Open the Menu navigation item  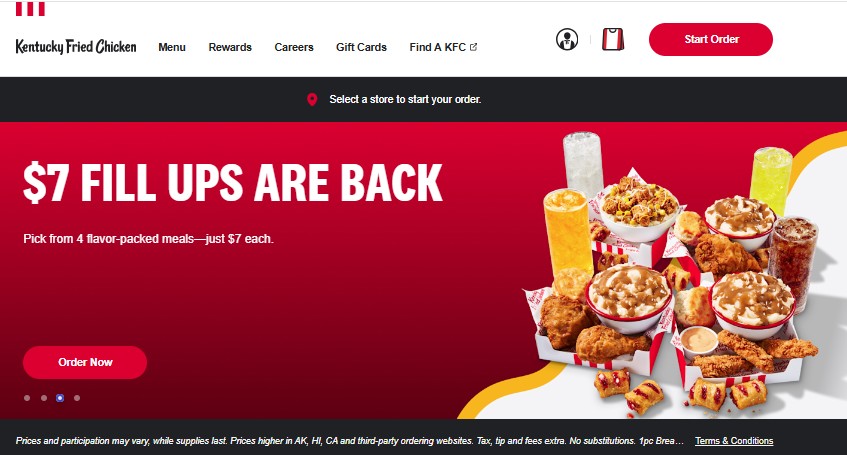(172, 47)
